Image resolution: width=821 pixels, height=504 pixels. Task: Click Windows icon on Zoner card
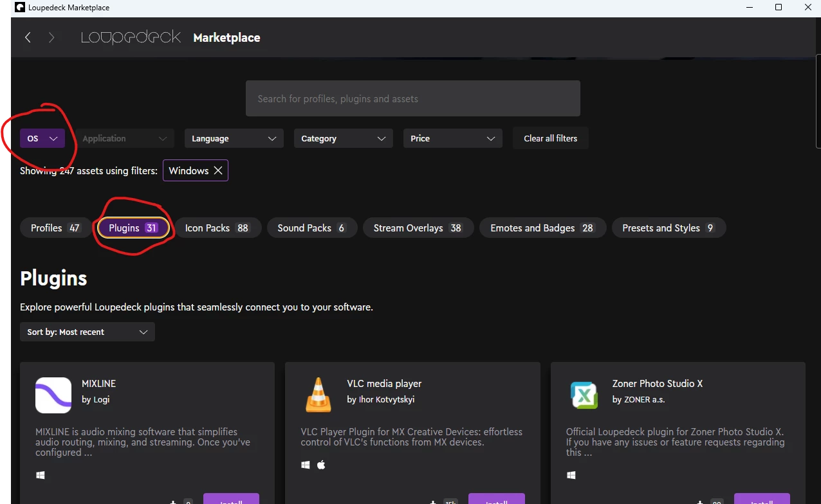click(x=571, y=475)
